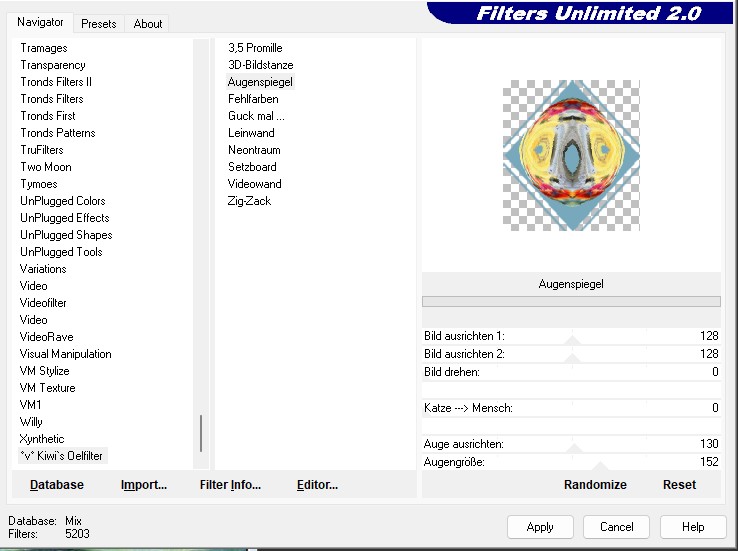Select UnPlugged Shapes category

point(66,235)
